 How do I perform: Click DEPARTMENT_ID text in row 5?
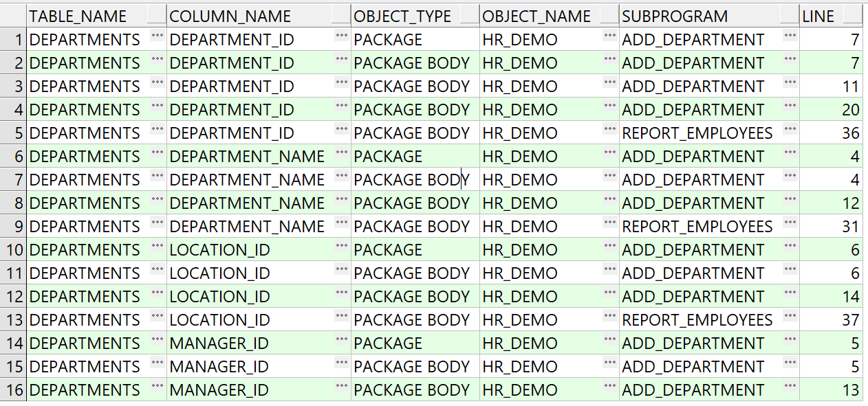click(x=232, y=133)
